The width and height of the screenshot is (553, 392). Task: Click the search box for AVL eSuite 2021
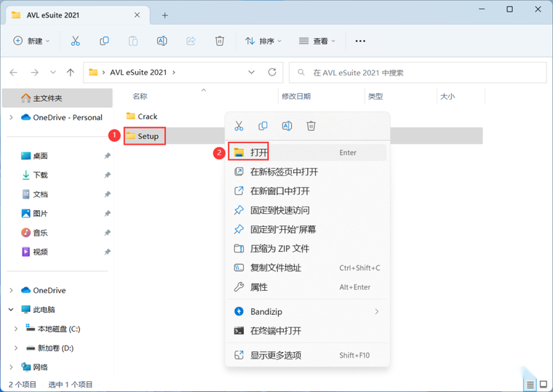tap(418, 73)
